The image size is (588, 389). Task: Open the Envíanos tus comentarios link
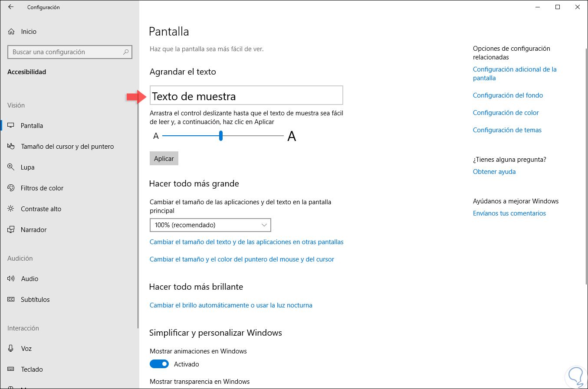click(509, 213)
